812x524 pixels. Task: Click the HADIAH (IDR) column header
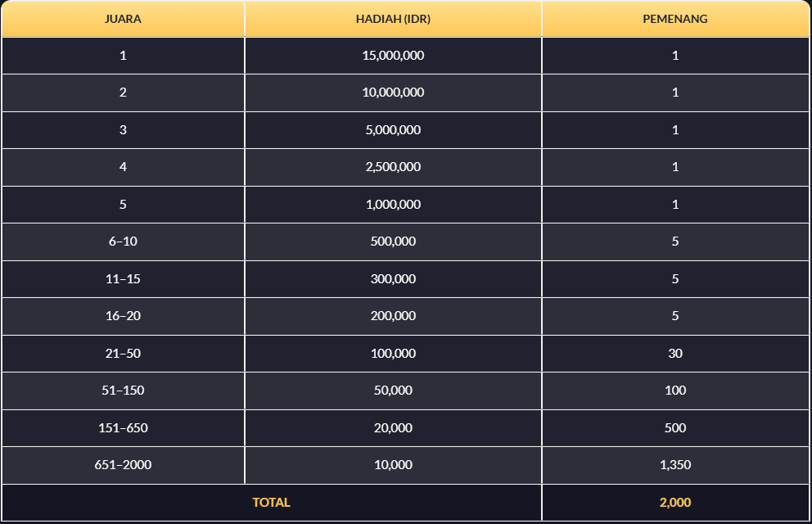click(x=393, y=19)
